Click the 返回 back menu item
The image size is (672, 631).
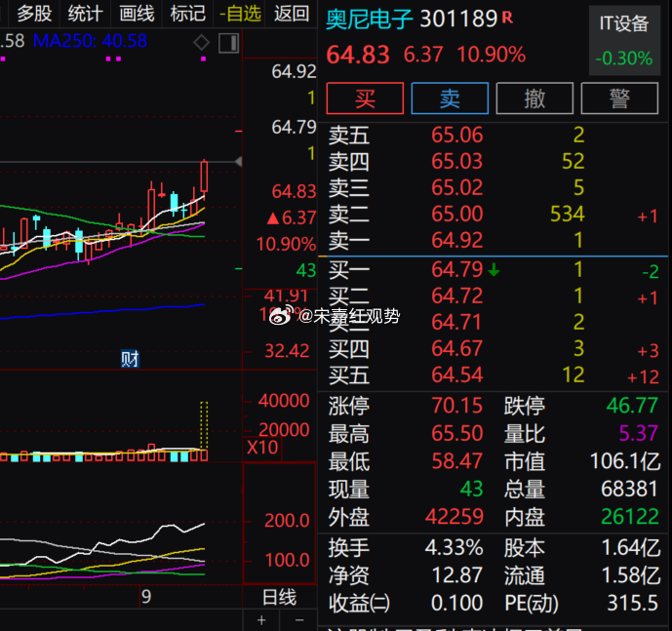click(x=292, y=14)
